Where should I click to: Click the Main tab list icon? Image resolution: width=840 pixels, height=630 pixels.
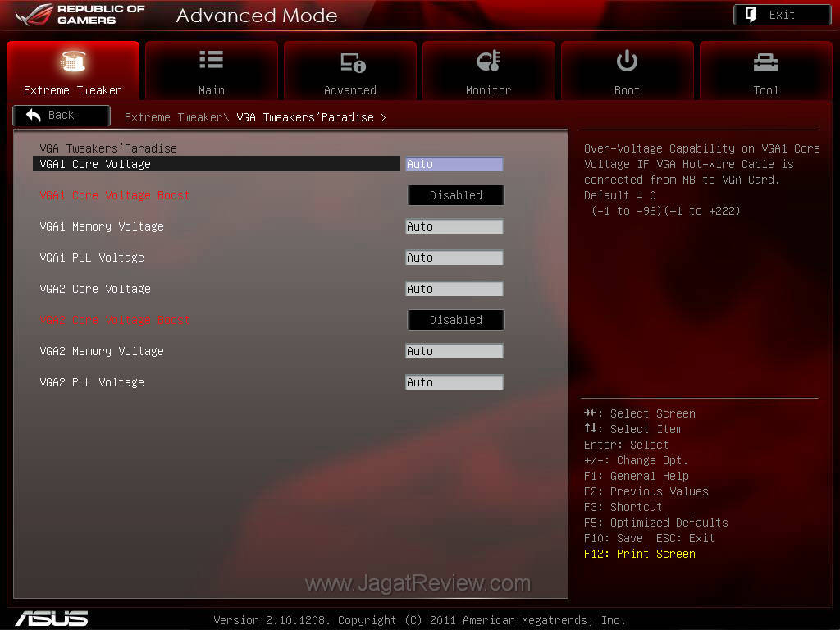211,61
